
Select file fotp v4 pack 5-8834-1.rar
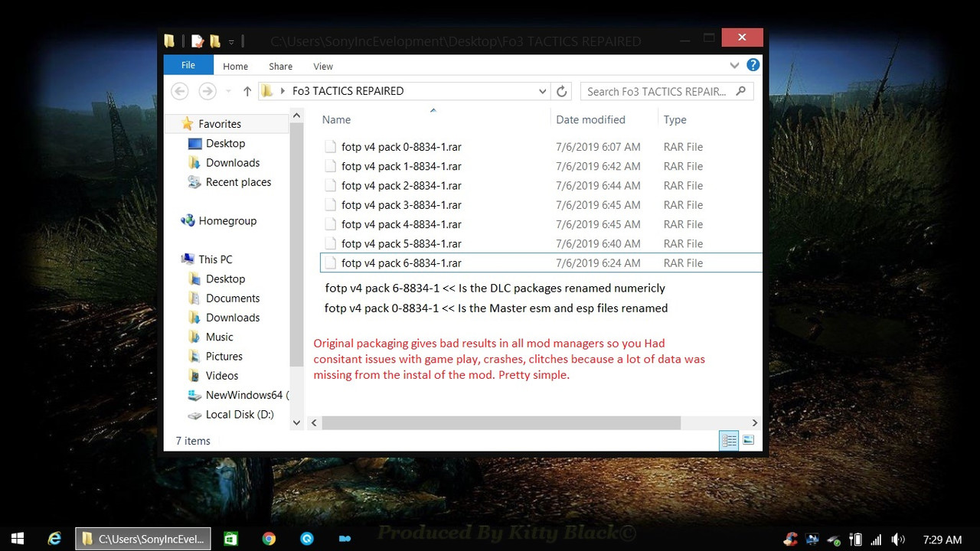(401, 243)
